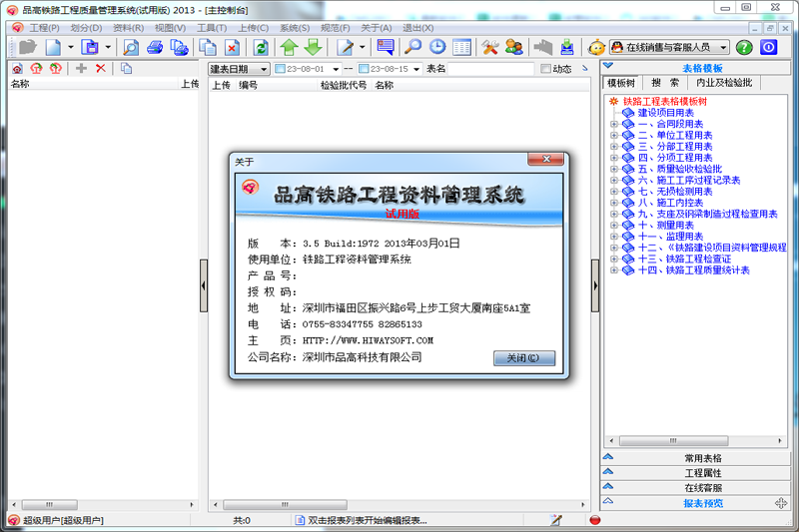Screen dimensions: 799x532
Task: Toggle the checkbox in the 23-08-01 date field
Action: pos(280,69)
